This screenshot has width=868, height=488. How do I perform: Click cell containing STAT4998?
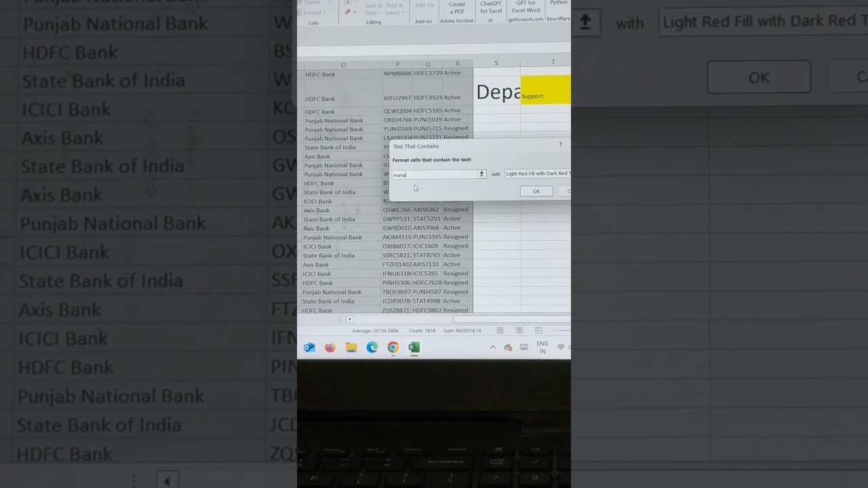pyautogui.click(x=427, y=301)
